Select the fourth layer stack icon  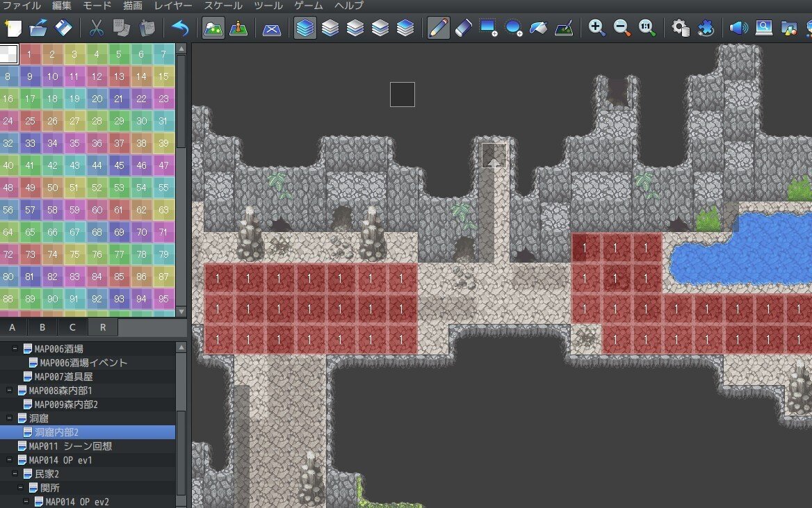[x=380, y=27]
